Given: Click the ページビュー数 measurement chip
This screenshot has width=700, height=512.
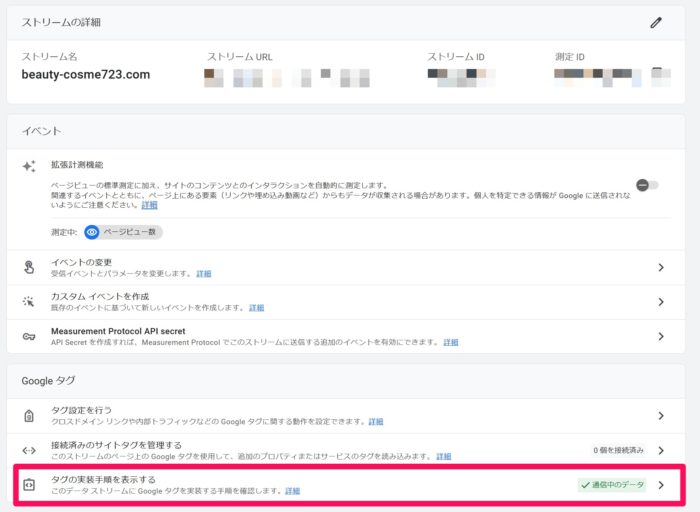Looking at the screenshot, I should [x=124, y=232].
